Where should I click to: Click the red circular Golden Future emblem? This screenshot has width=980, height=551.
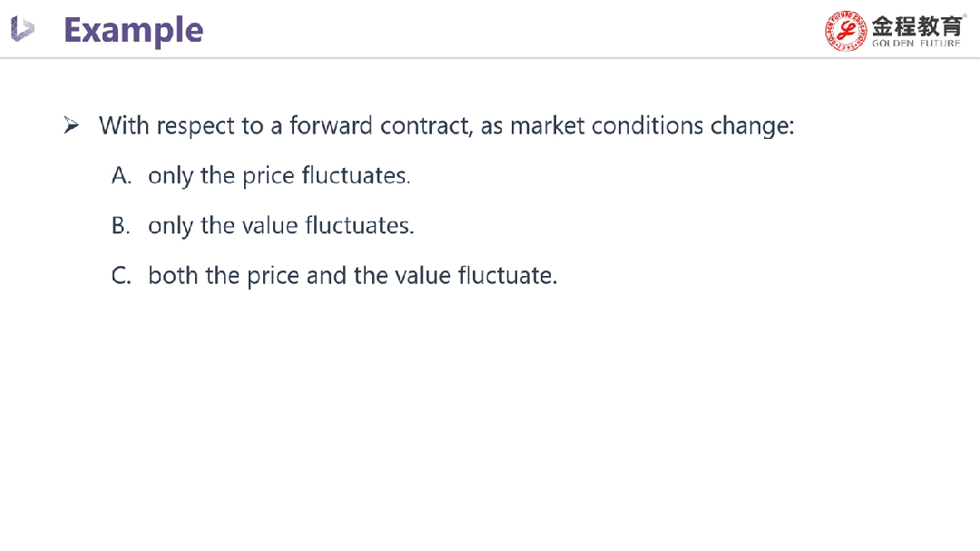click(x=846, y=31)
